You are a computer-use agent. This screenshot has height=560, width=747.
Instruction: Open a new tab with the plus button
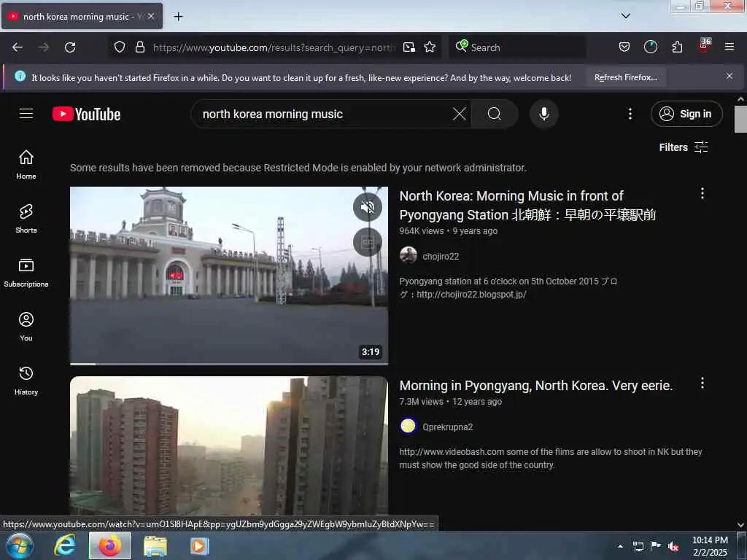pyautogui.click(x=178, y=17)
